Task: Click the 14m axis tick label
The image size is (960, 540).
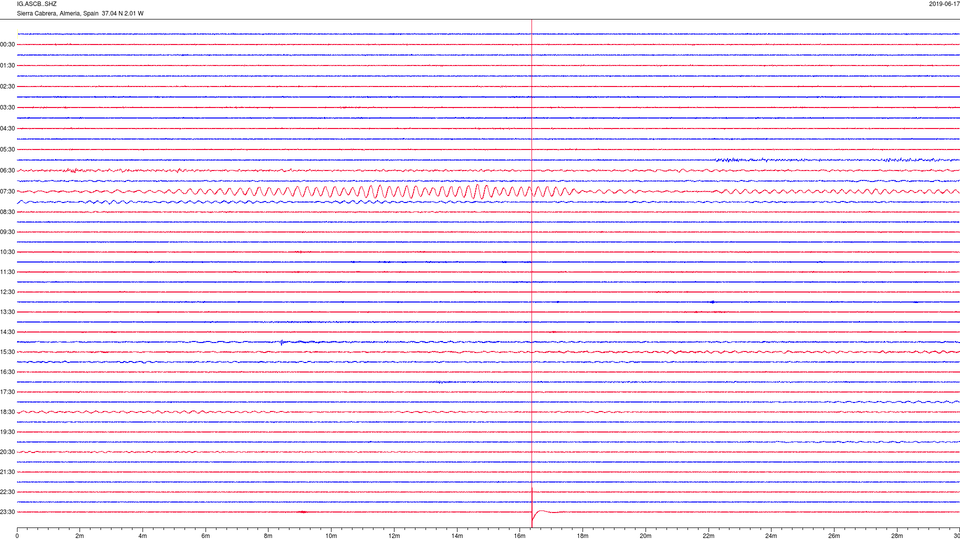Action: click(457, 536)
